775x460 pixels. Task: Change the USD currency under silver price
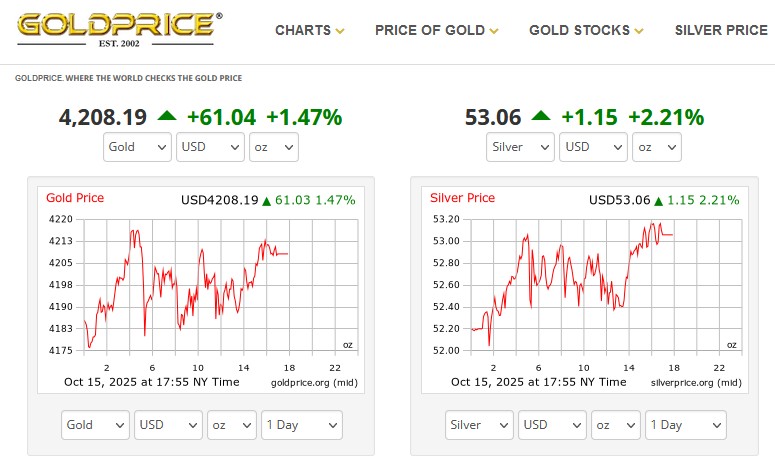point(593,147)
